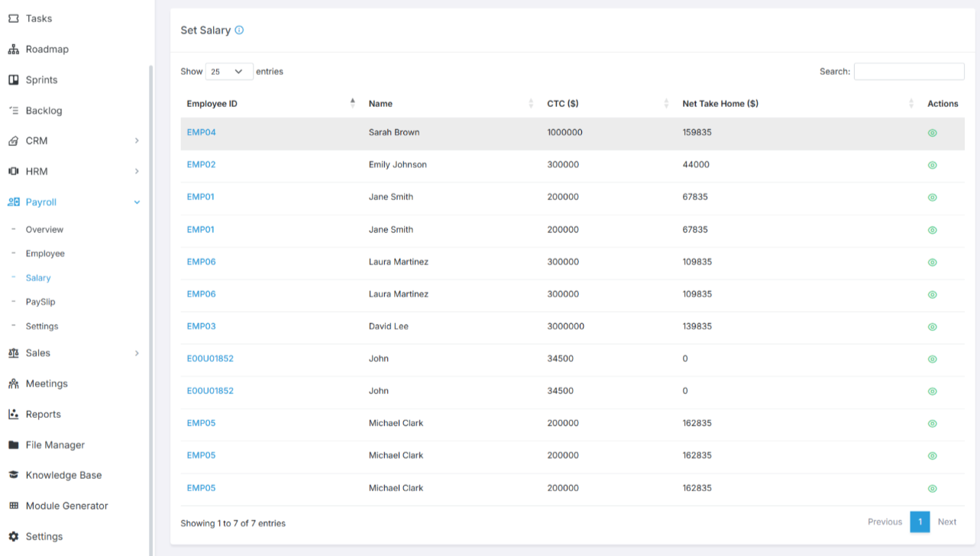Click the Roadmap sitemap icon in sidebar
Screen dimensions: 980x556
(13, 50)
